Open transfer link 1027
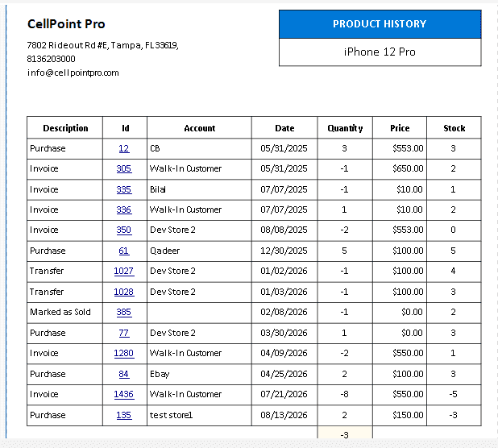Screen dimensions: 498x448 (x=124, y=272)
